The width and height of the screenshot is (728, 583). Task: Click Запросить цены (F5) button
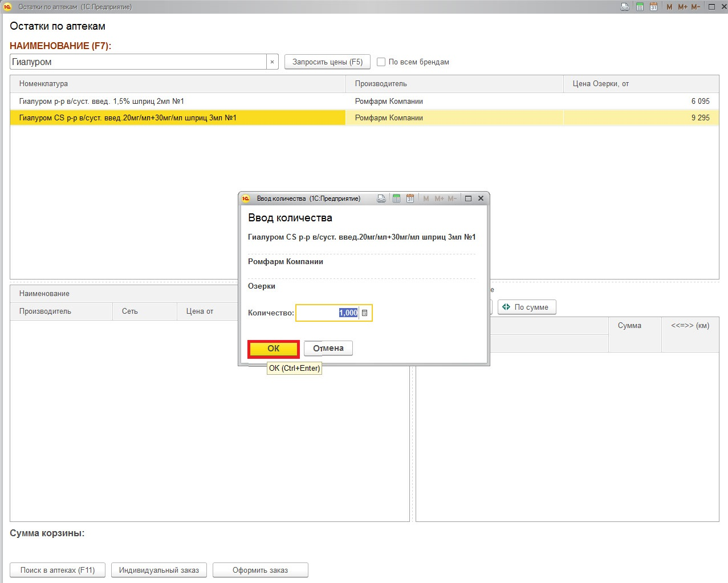(x=327, y=62)
